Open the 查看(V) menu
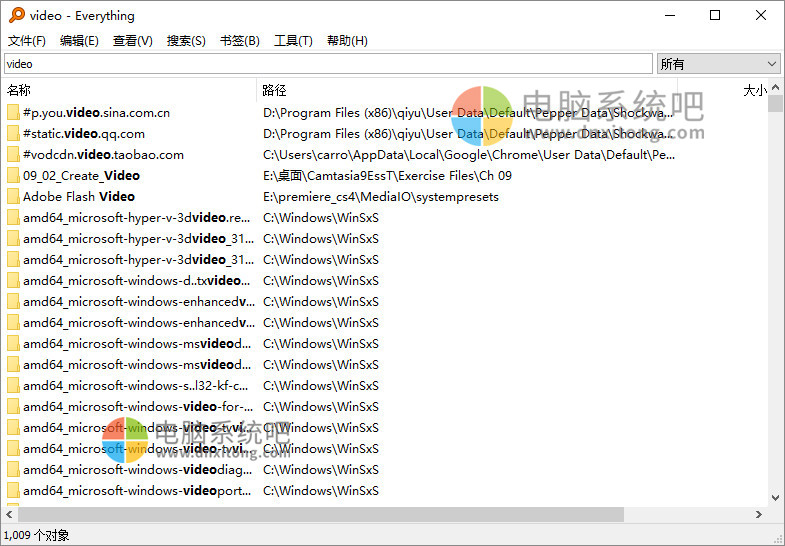Image resolution: width=785 pixels, height=546 pixels. (x=133, y=41)
